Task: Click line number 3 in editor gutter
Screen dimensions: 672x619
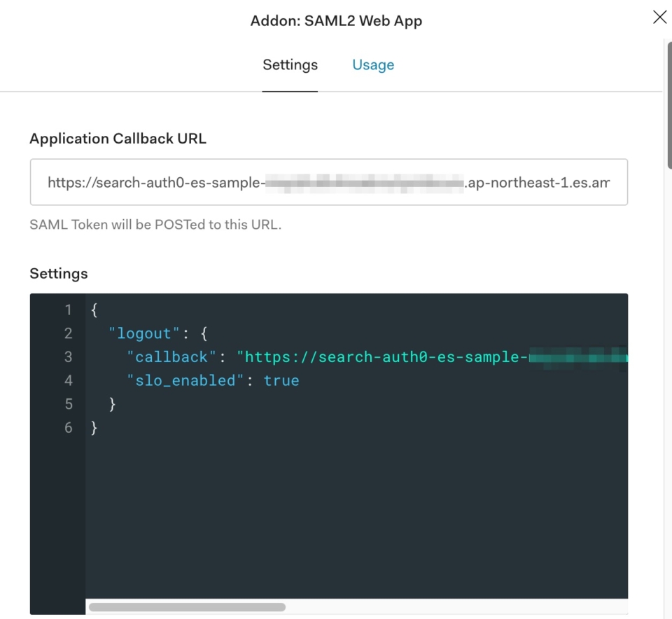Action: 68,356
